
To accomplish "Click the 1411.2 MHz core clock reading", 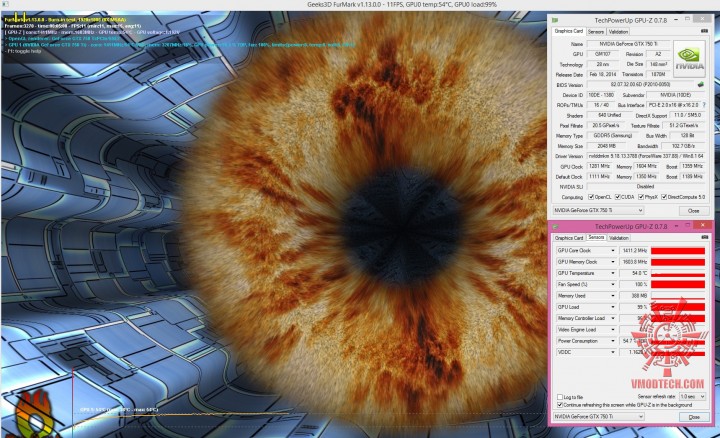I will (634, 251).
